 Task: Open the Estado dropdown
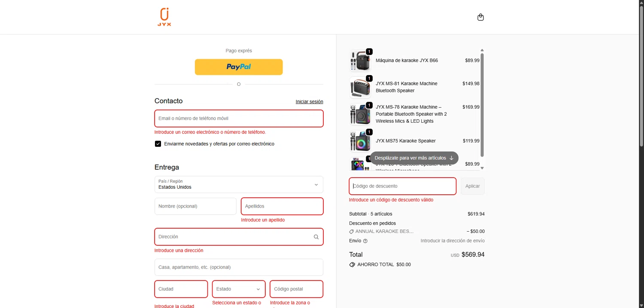click(x=239, y=289)
